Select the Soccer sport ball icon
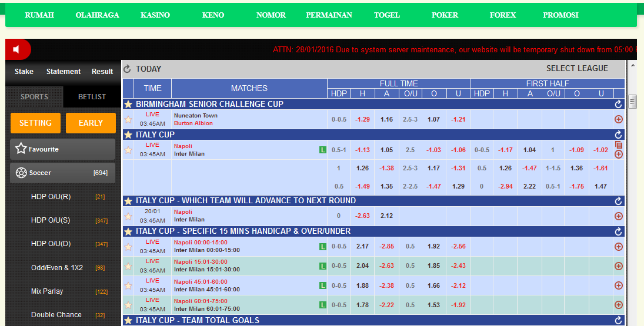The width and height of the screenshot is (644, 326). click(x=21, y=173)
